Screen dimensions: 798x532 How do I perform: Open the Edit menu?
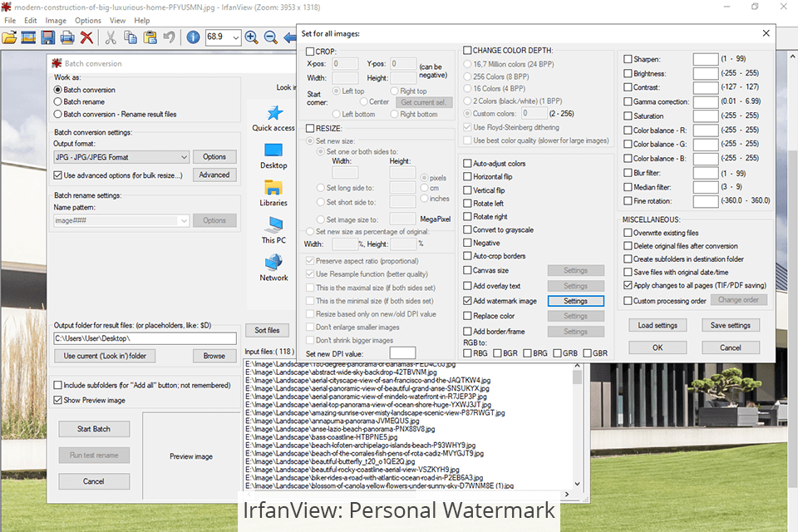coord(31,20)
